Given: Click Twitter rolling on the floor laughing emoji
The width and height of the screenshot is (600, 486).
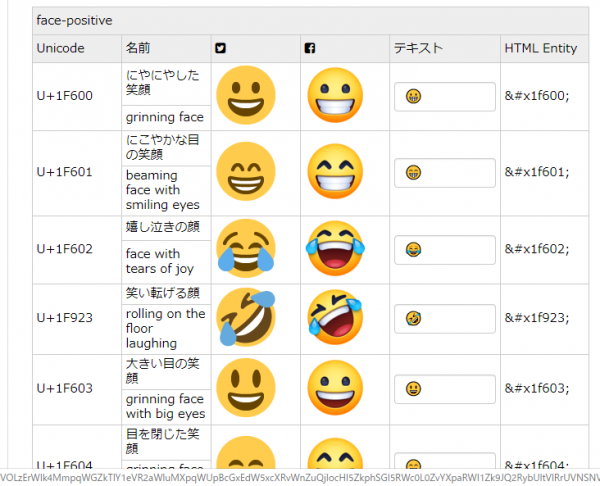Looking at the screenshot, I should pos(245,318).
